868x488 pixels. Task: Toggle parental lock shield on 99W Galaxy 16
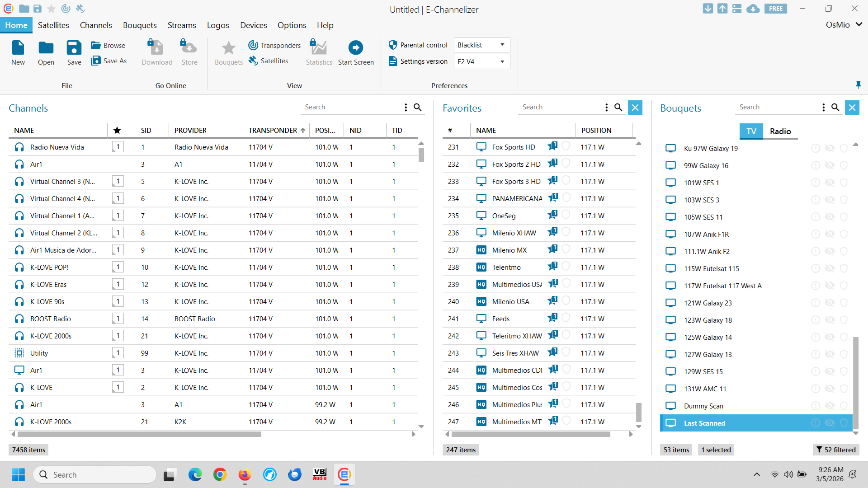pos(844,165)
